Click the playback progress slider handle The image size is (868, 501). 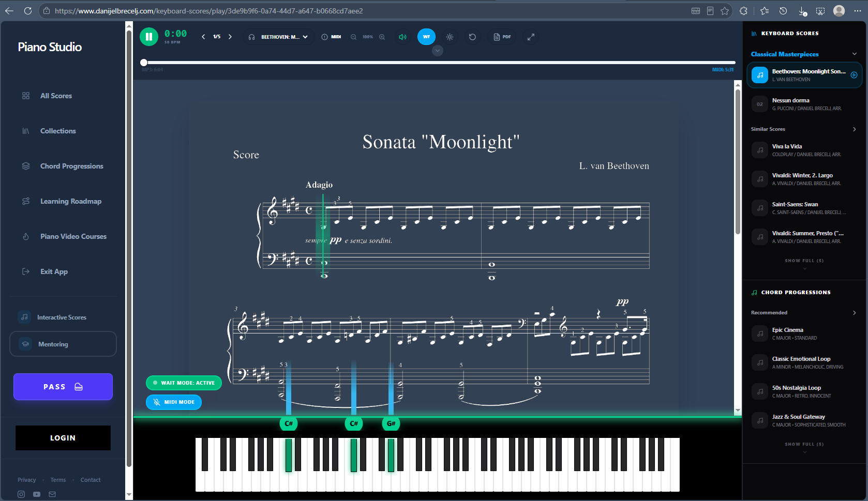(144, 63)
